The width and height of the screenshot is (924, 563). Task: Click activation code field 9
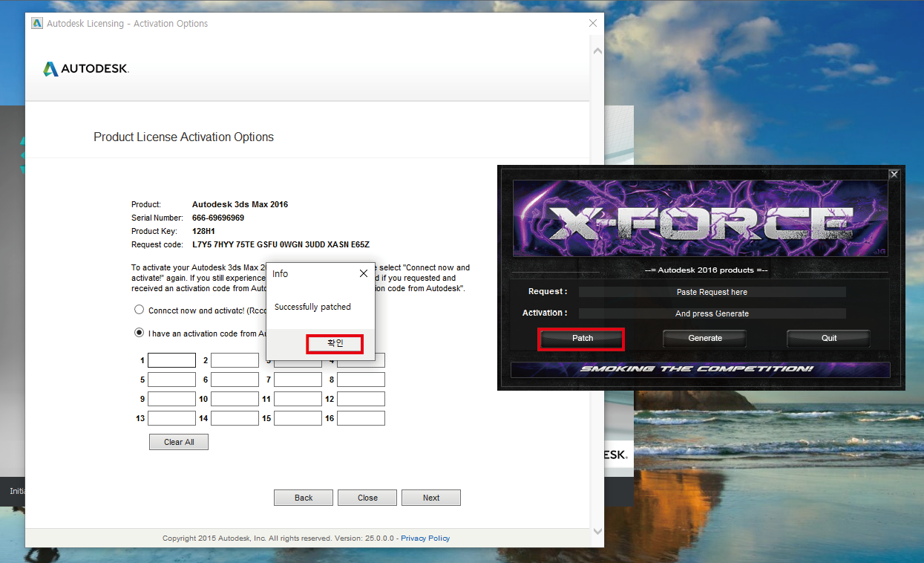tap(171, 399)
